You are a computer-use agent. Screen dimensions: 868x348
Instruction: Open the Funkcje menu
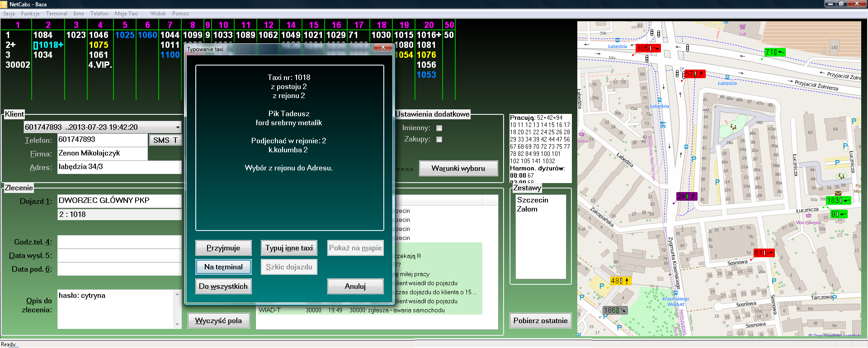(30, 14)
